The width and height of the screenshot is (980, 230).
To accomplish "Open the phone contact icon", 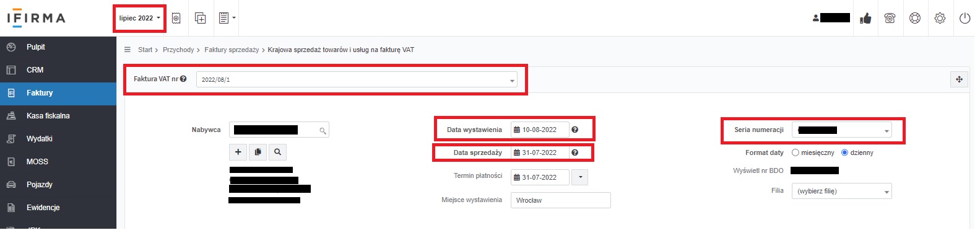I will coord(890,19).
